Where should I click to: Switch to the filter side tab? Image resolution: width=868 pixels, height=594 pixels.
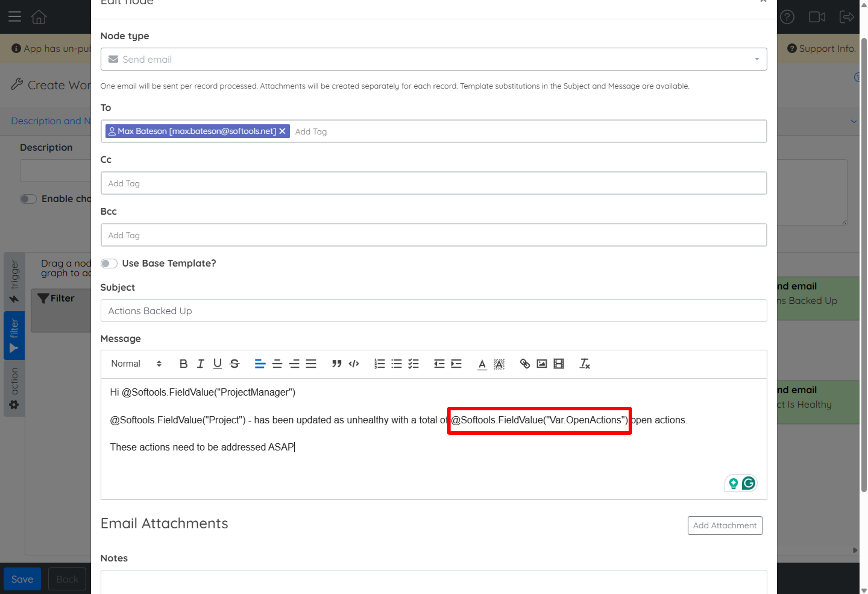point(14,336)
